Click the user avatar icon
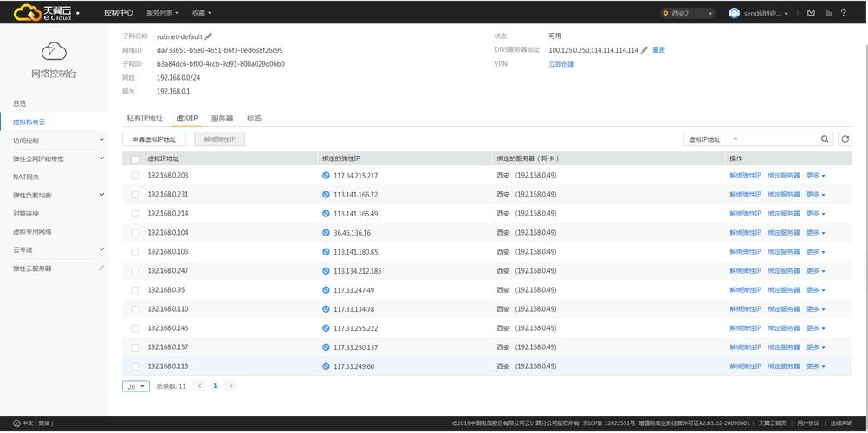This screenshot has width=868, height=433. click(x=734, y=13)
